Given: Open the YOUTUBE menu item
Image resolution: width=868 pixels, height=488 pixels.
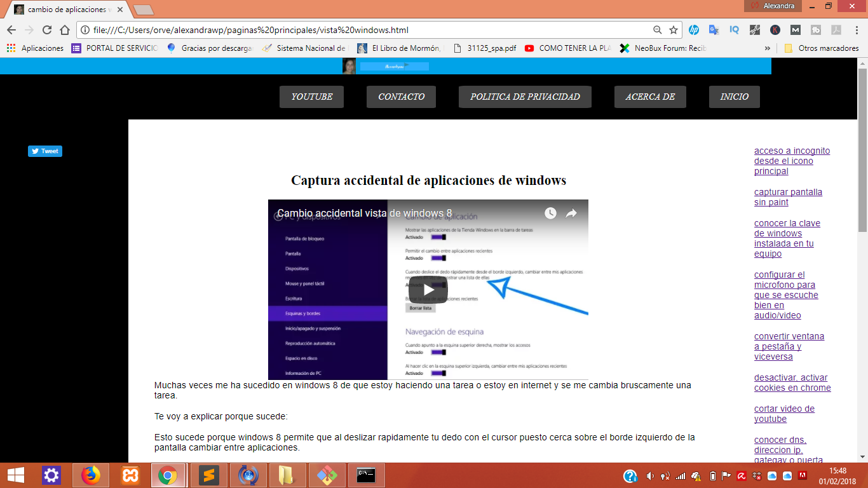Looking at the screenshot, I should 312,97.
